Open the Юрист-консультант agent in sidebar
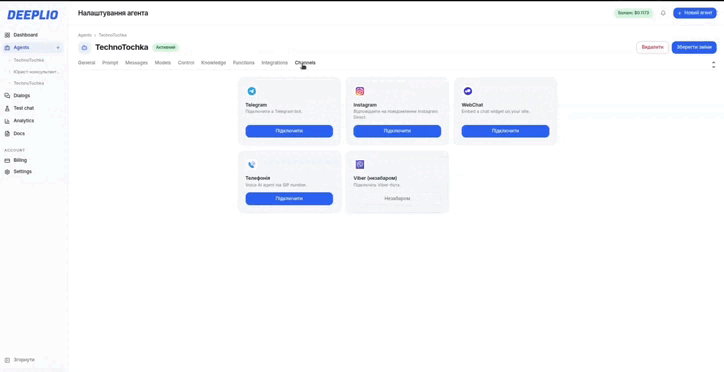The height and width of the screenshot is (372, 724). coord(36,72)
